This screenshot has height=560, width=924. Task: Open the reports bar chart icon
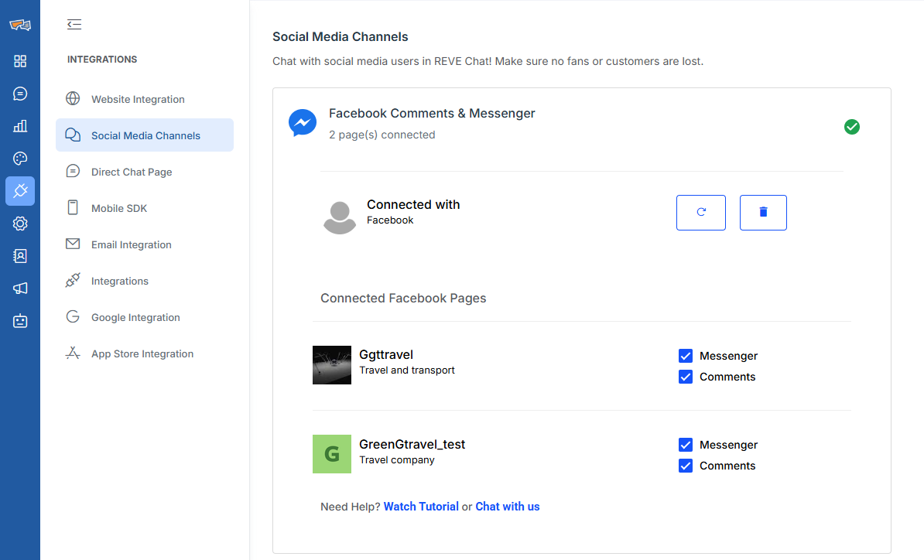pos(20,126)
